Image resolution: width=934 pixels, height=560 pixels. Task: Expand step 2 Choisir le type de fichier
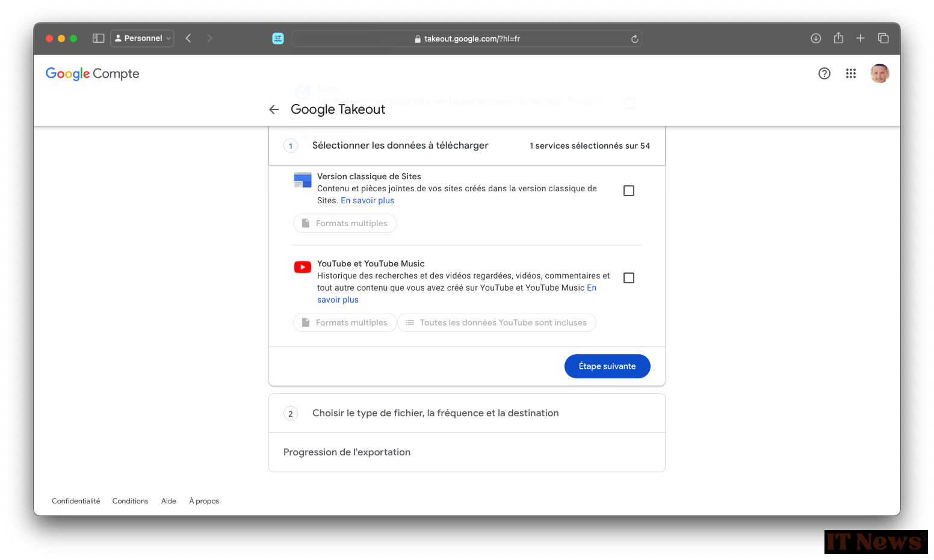467,413
